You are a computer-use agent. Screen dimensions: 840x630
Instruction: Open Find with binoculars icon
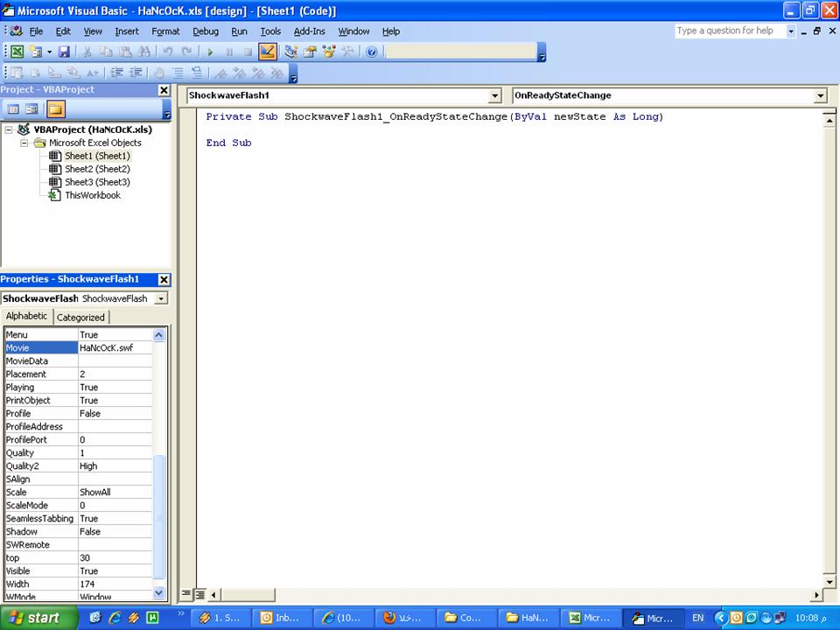[143, 52]
